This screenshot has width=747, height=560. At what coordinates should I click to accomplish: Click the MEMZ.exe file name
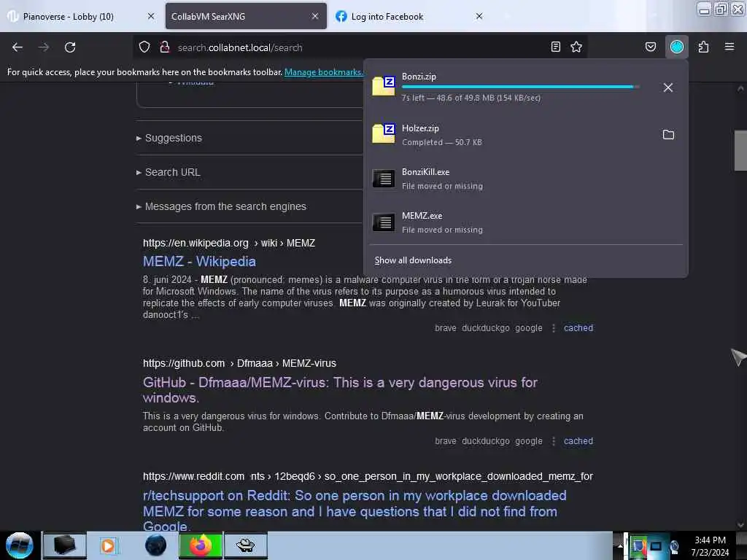click(x=422, y=216)
